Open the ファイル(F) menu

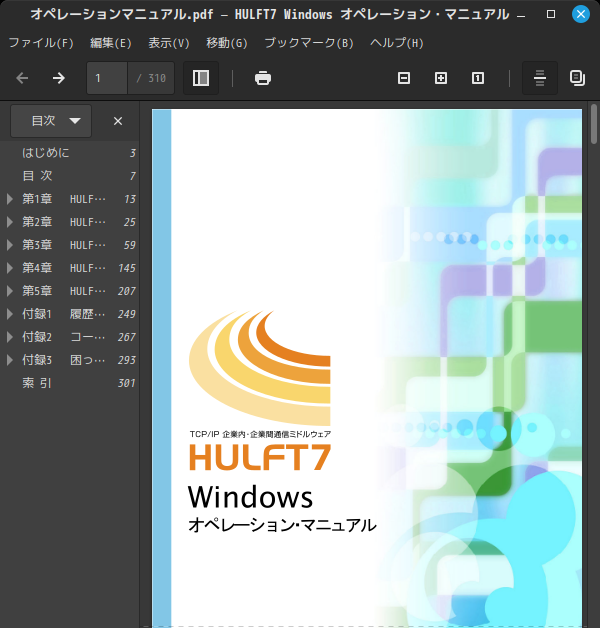coord(41,43)
